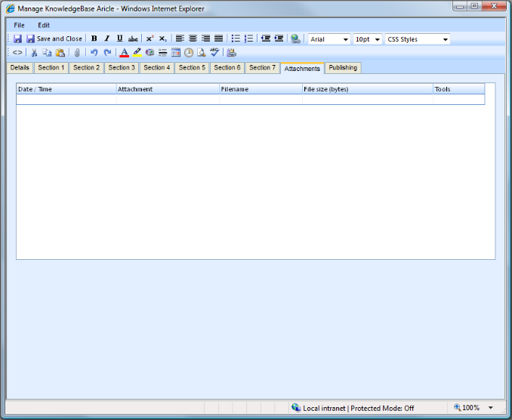Switch to the Section 6 tab
Viewport: 512px width, 420px height.
point(227,67)
